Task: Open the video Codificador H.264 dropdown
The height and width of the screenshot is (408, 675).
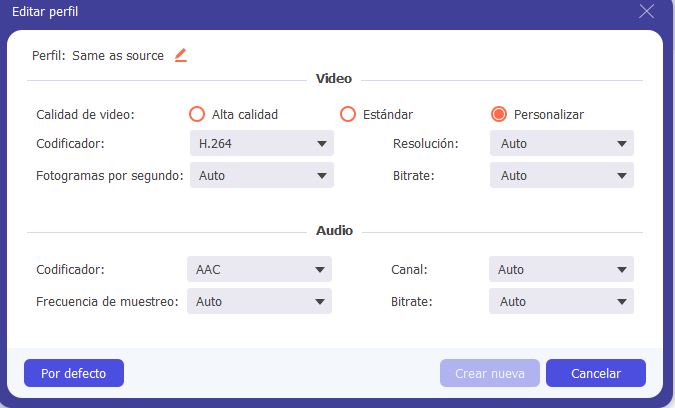Action: (262, 143)
